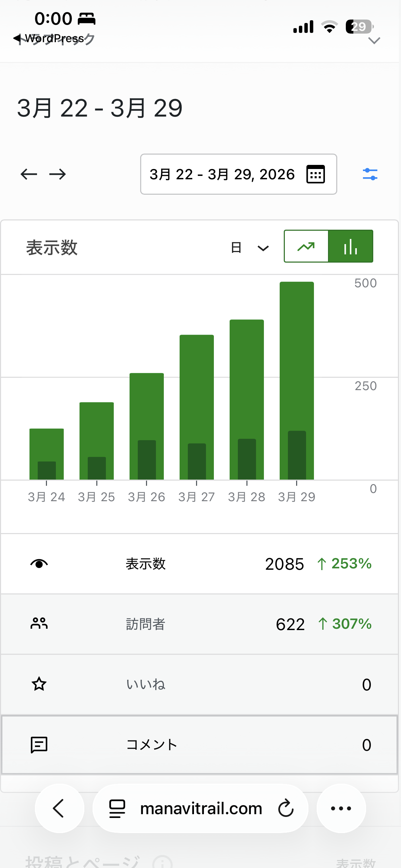The image size is (401, 868).
Task: Open the calendar picker icon
Action: [x=315, y=174]
